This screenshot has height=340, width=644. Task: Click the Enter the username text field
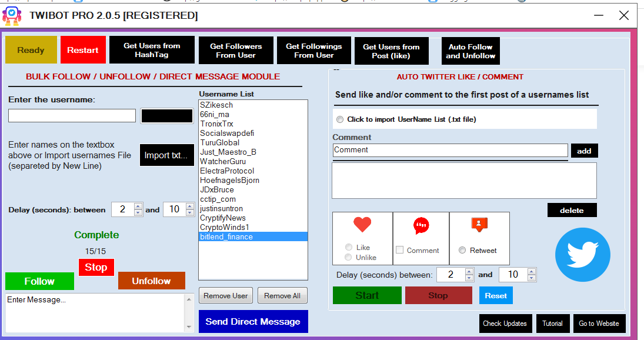(x=72, y=115)
